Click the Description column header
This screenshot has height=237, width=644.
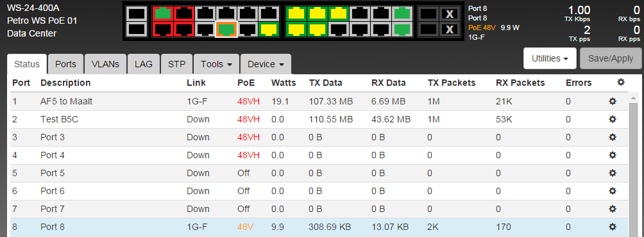point(65,83)
